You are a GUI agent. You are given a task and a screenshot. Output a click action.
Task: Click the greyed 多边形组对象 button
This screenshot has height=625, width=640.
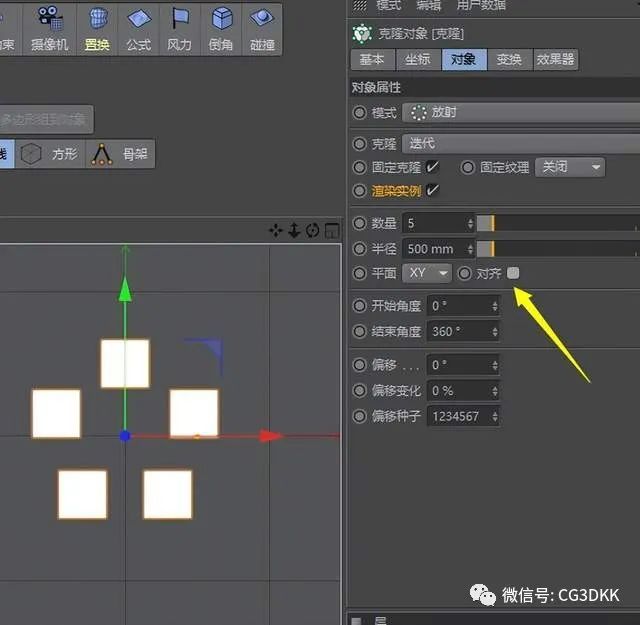click(x=46, y=120)
